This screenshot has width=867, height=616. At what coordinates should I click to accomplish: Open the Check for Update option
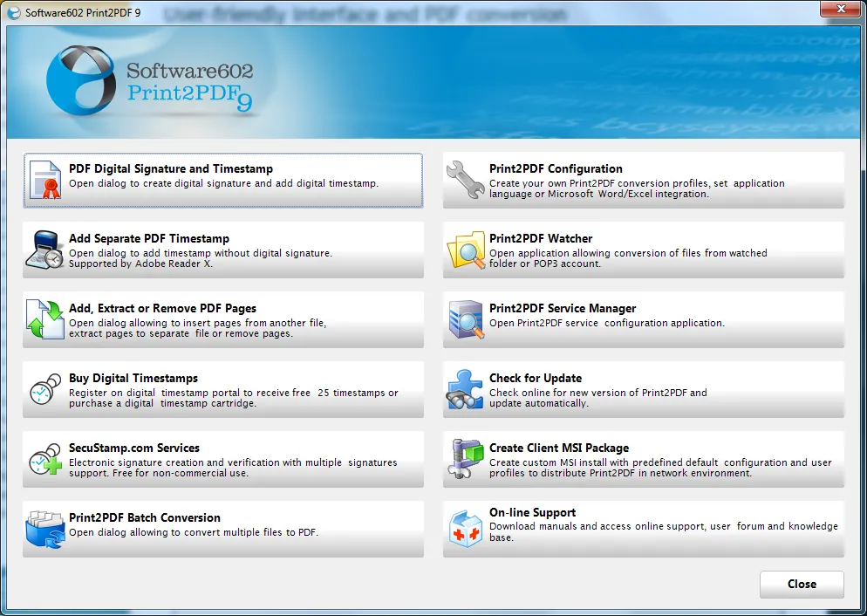click(643, 390)
